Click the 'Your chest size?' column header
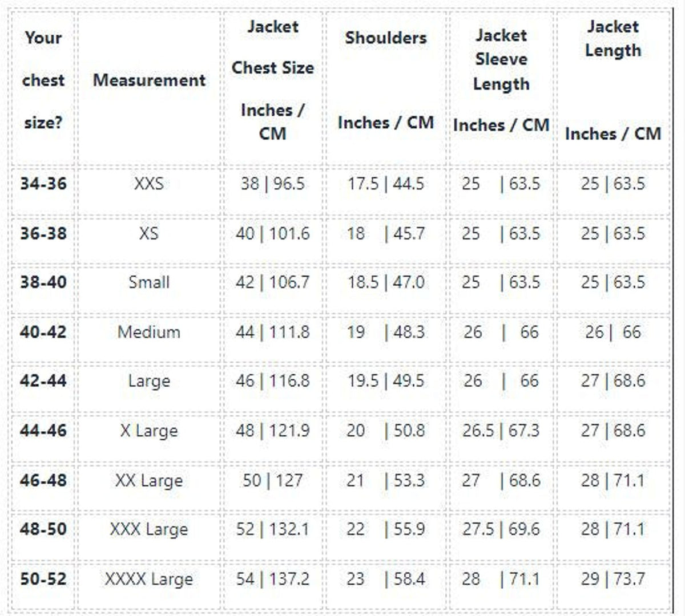685x616 pixels. (43, 80)
